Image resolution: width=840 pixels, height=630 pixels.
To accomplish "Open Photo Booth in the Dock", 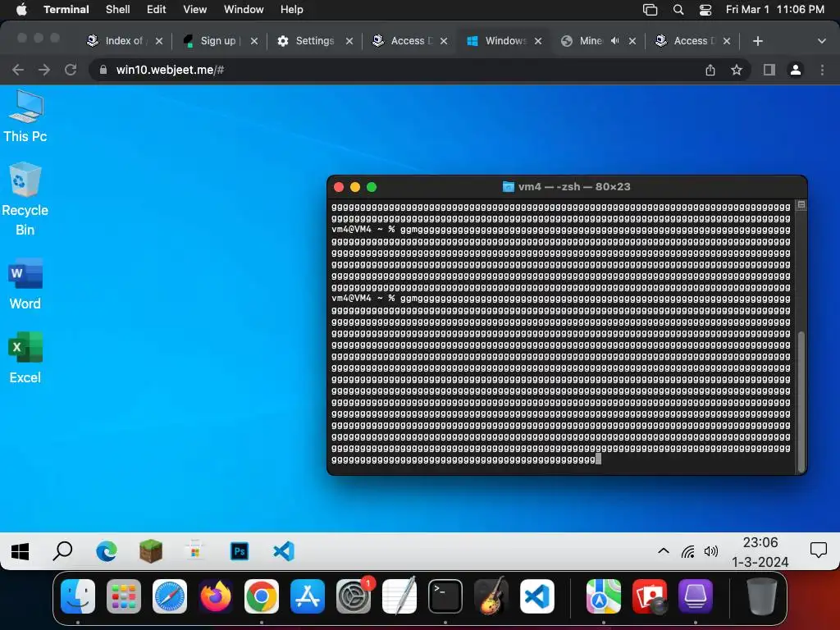I will click(x=650, y=596).
